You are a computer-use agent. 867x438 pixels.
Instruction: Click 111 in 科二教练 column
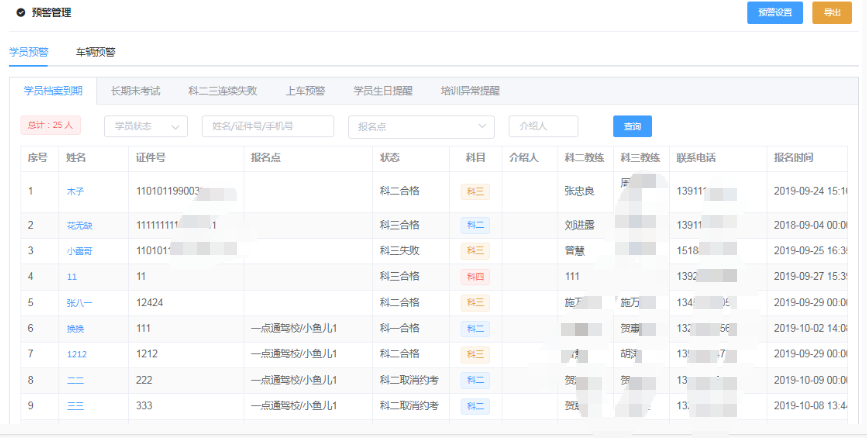coord(572,277)
